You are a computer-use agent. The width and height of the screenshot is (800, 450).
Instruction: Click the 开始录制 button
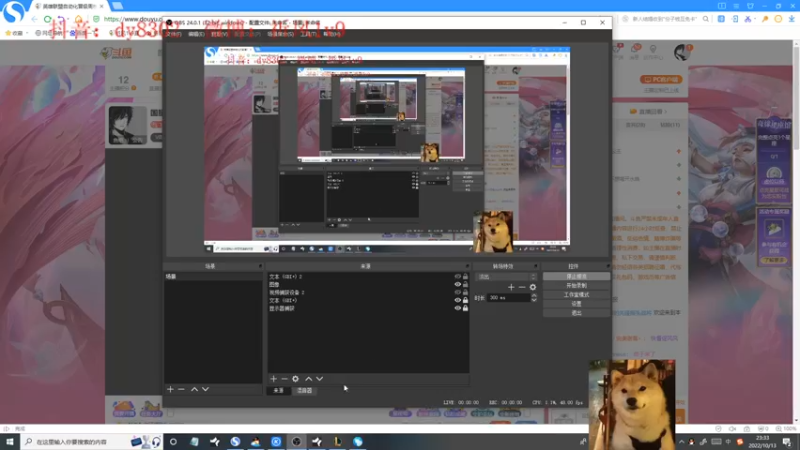(x=577, y=285)
